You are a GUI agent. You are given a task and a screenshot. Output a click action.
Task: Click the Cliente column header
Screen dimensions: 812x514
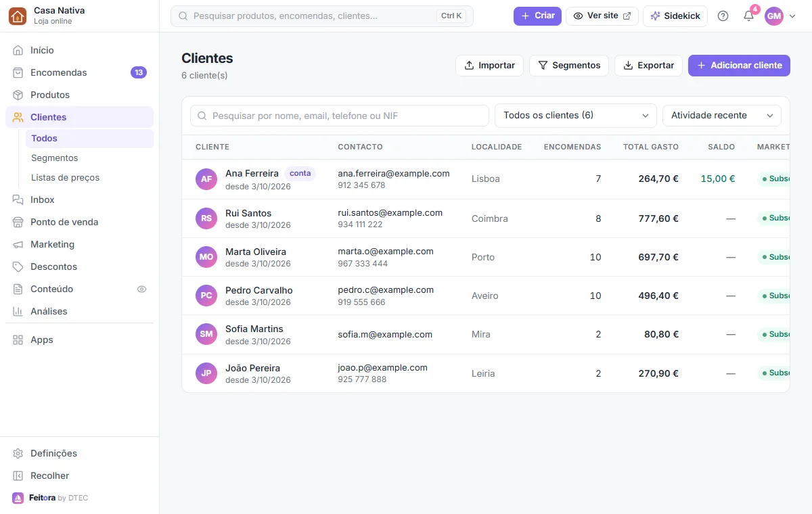[x=212, y=147]
